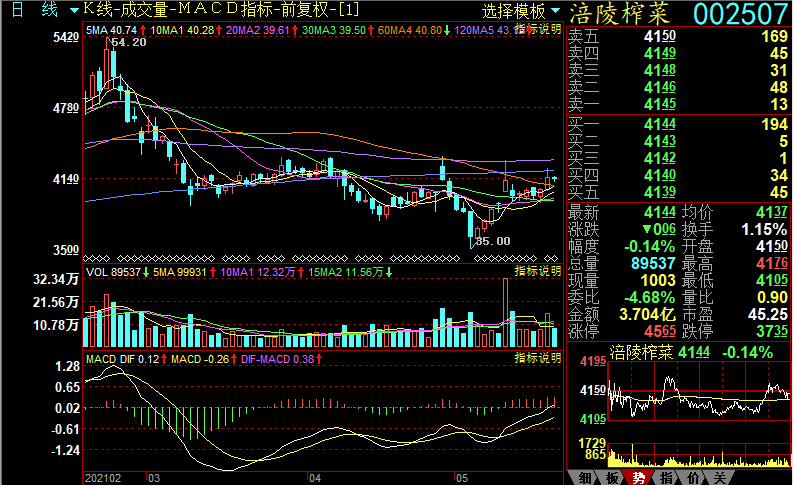793x485 pixels.
Task: Click the intraday mini chart price curve
Action: coord(698,398)
